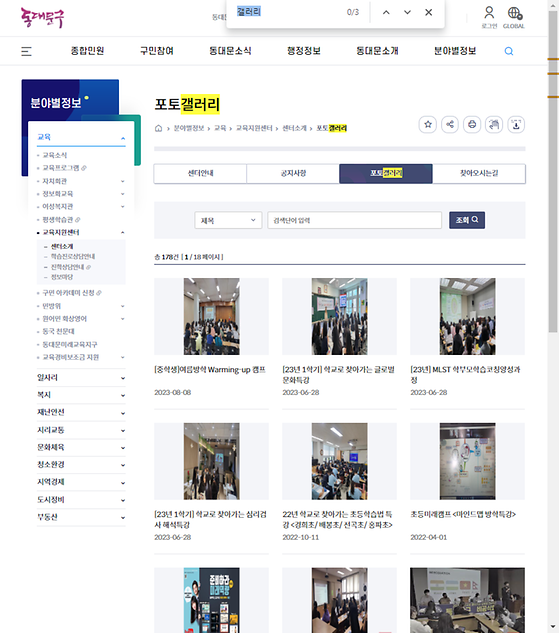The height and width of the screenshot is (633, 559).
Task: Click the home breadcrumb icon
Action: (158, 128)
